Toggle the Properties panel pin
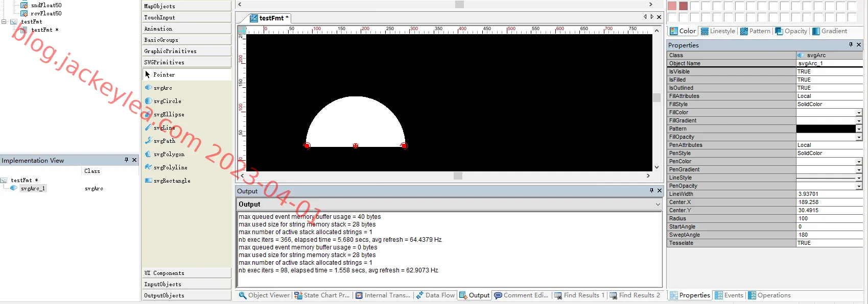868x304 pixels. 851,45
